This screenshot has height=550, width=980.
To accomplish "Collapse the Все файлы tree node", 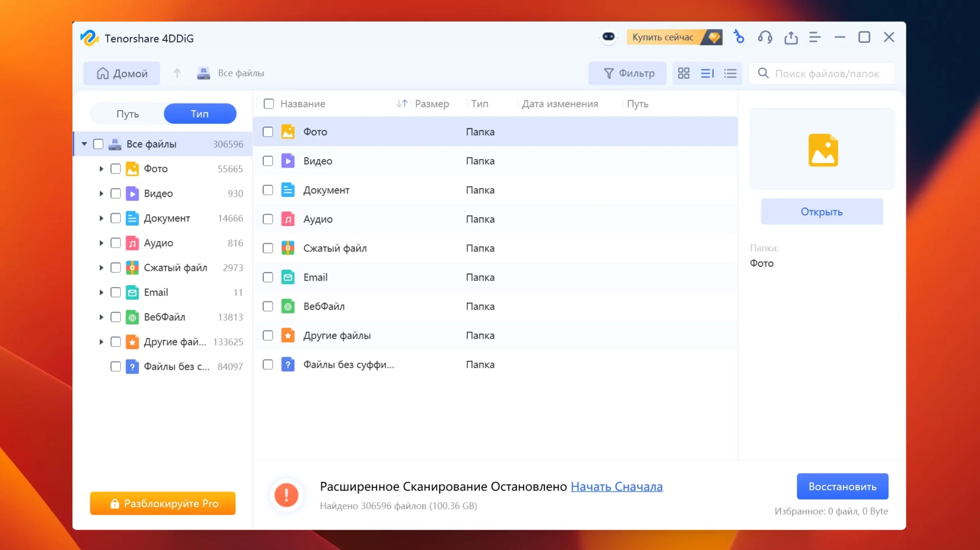I will (x=84, y=144).
